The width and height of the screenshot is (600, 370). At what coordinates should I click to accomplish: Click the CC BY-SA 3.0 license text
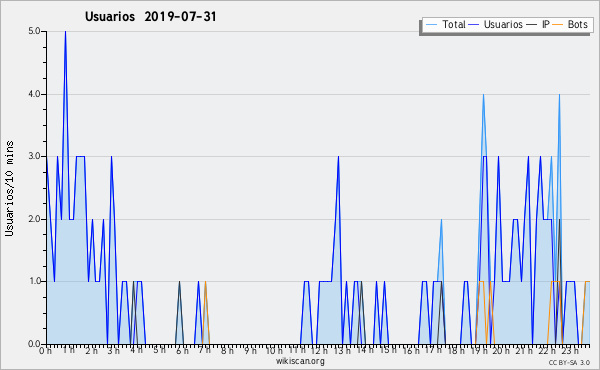(569, 363)
